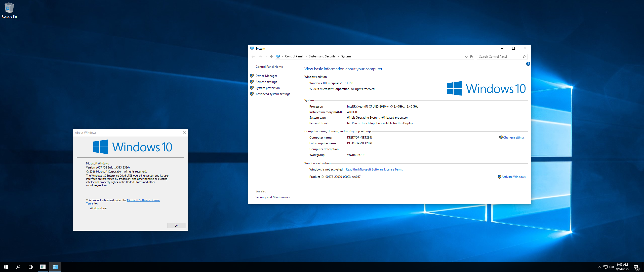Expand chevron after Control Panel breadcrumb
This screenshot has height=272, width=644.
tap(306, 56)
